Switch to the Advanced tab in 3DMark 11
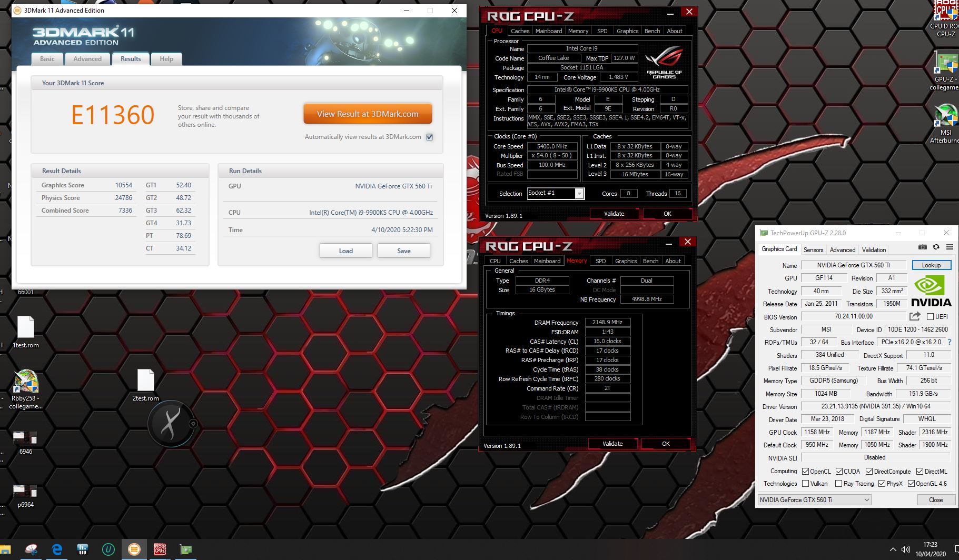959x560 pixels. point(87,59)
